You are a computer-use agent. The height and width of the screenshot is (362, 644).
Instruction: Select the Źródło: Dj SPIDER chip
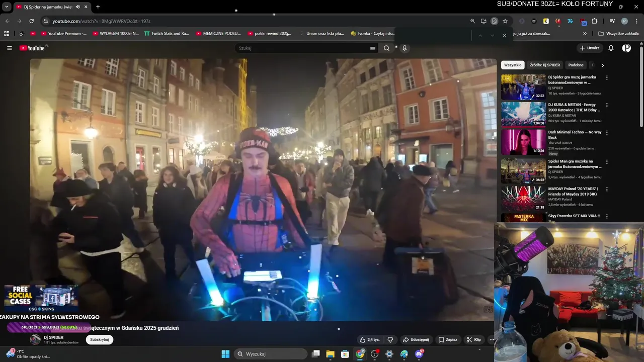point(545,65)
